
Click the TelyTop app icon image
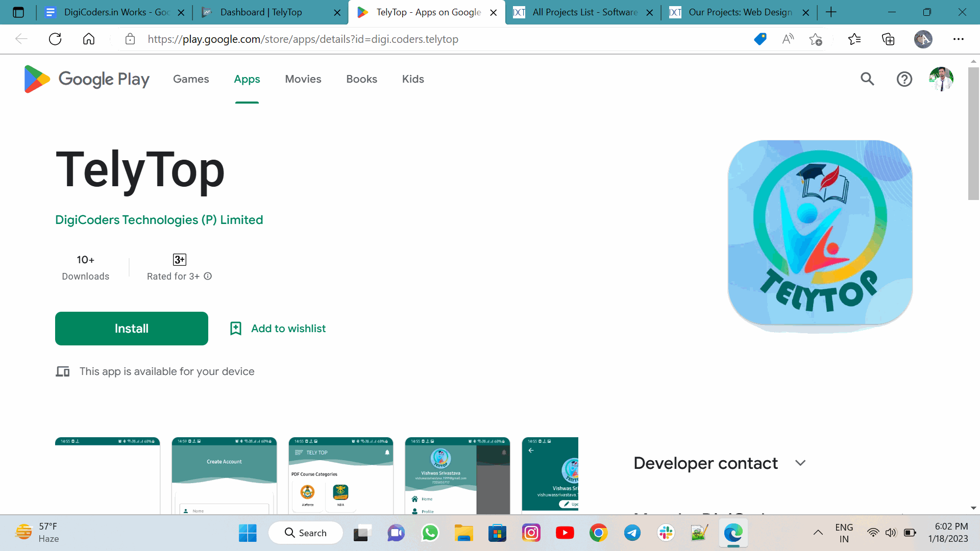coord(820,233)
